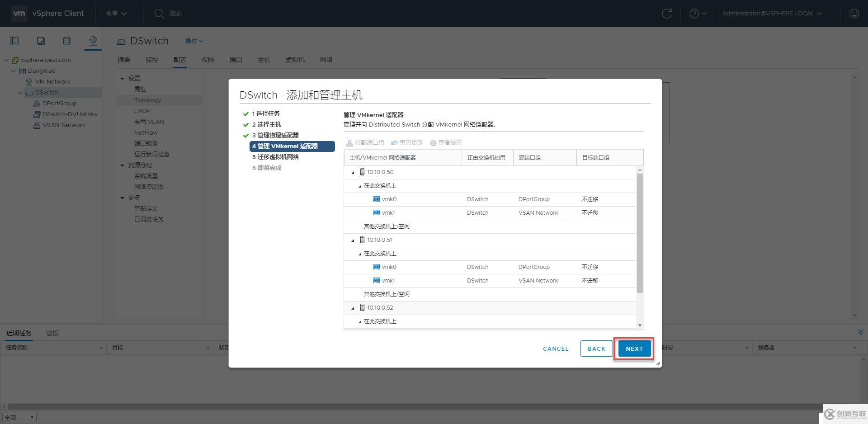Switch to the 虚拟机 tab

(x=295, y=60)
